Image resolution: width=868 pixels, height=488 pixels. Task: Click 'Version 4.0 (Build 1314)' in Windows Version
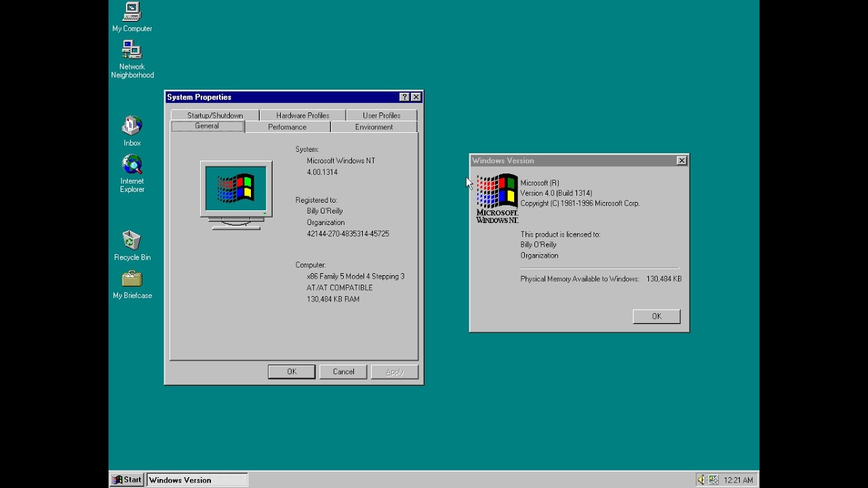(556, 193)
